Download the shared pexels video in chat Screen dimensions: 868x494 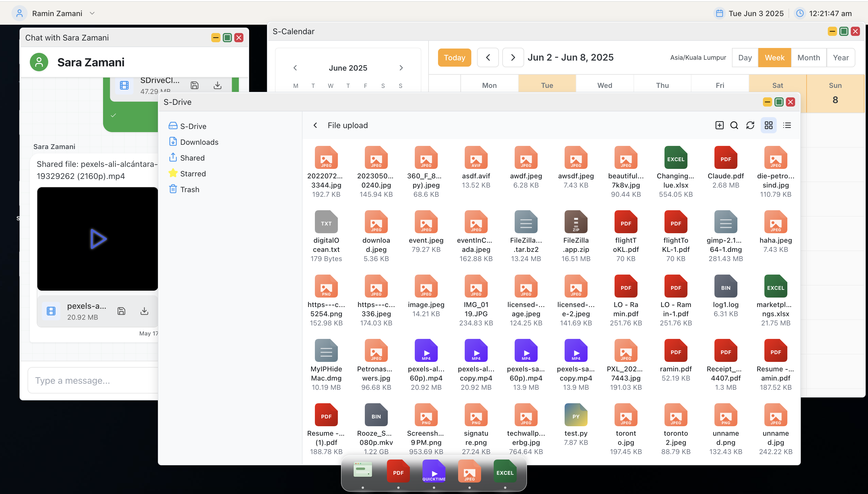pyautogui.click(x=144, y=310)
